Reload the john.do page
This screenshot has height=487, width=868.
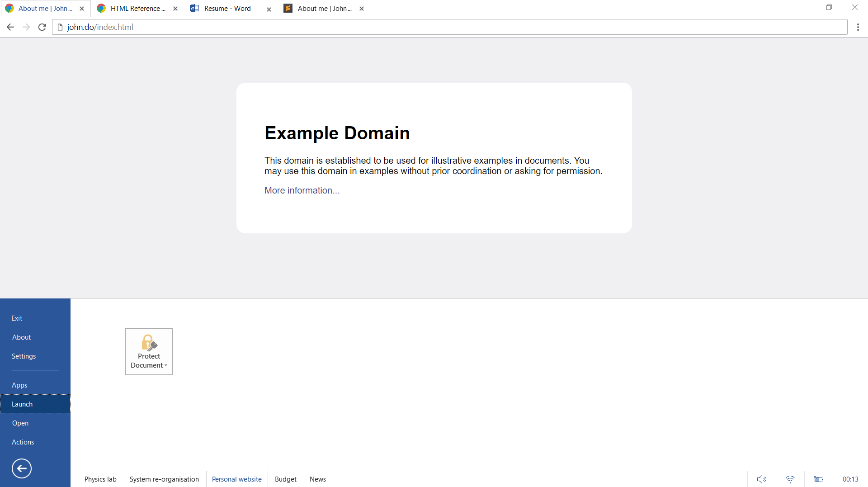coord(42,27)
